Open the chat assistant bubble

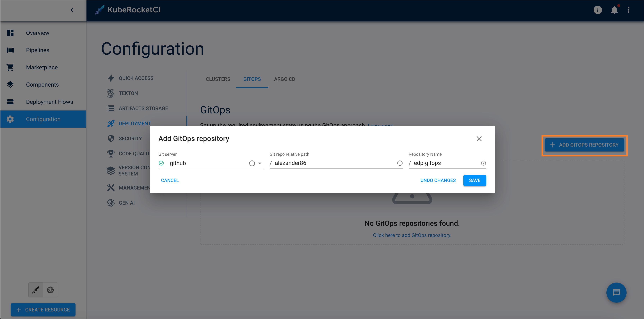[616, 293]
